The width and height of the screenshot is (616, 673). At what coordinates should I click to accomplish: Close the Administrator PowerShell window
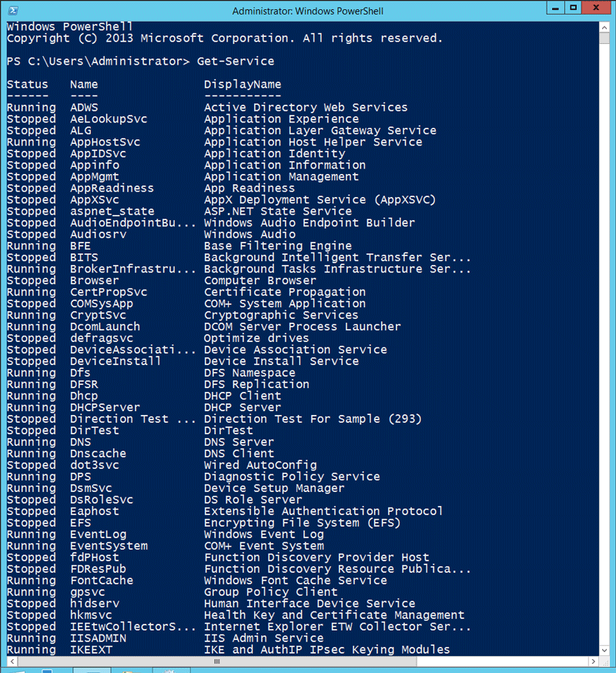(596, 8)
